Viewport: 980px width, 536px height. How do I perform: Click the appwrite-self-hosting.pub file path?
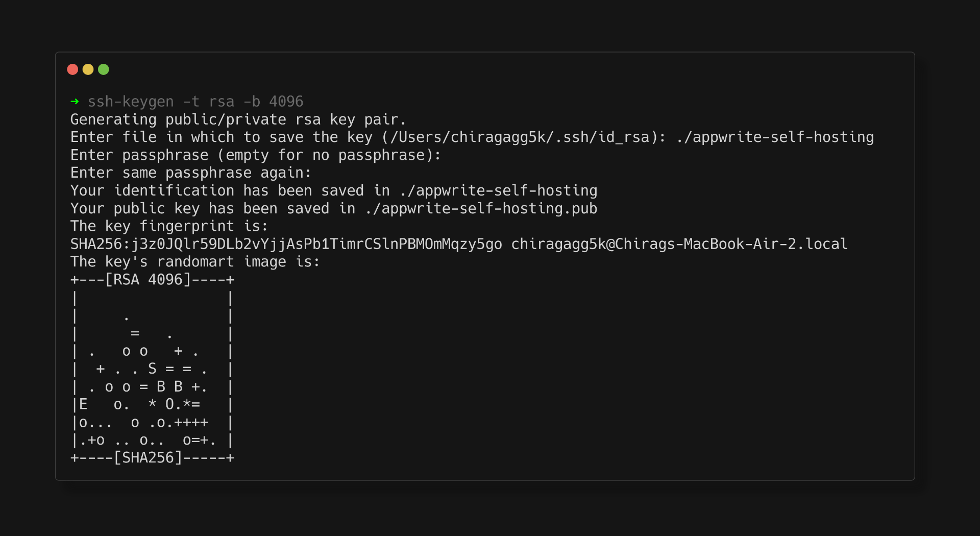click(481, 209)
